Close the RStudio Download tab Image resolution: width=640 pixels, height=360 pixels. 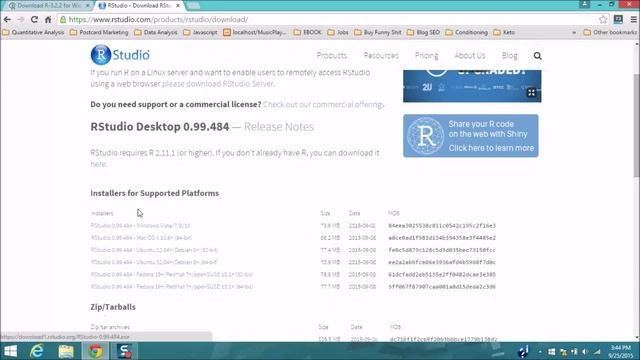point(178,6)
